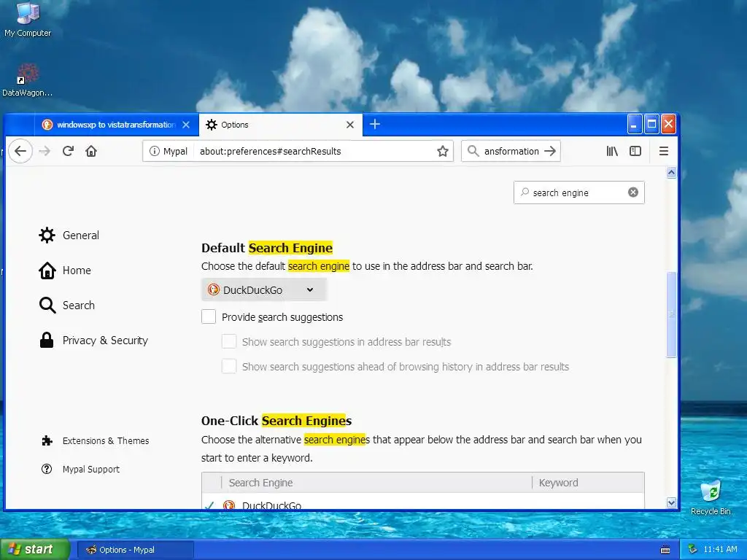Open the Home preferences category
Image resolution: width=747 pixels, height=560 pixels.
[65, 271]
